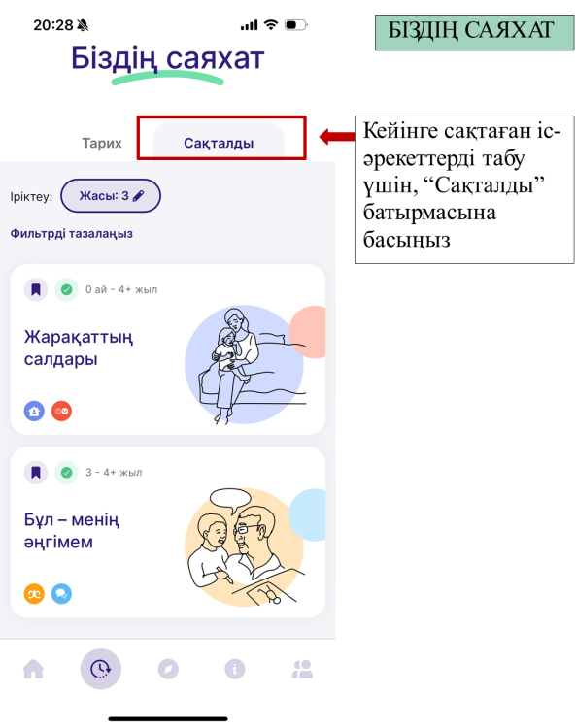The image size is (576, 728).
Task: Toggle bookmark on Жарақаттың салдары card
Action: [36, 289]
